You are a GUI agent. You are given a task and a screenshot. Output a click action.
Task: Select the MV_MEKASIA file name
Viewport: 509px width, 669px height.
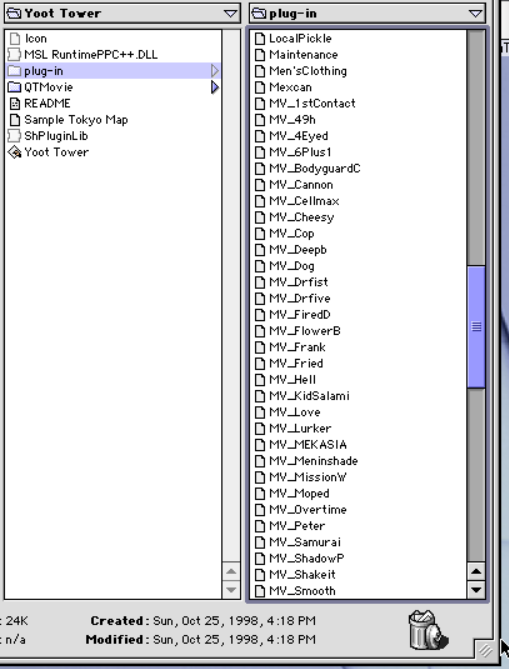point(308,445)
